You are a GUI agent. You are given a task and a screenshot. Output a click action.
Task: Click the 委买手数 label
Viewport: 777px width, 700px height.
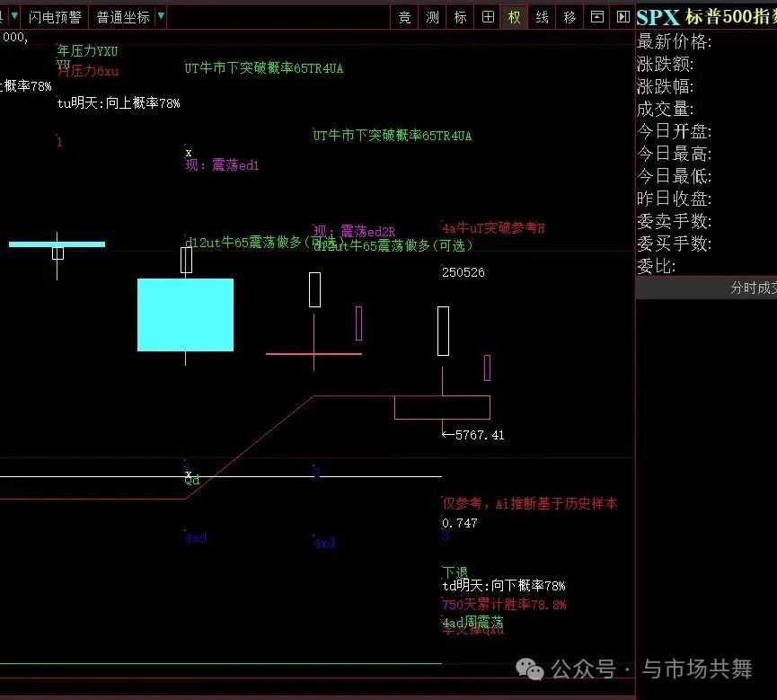674,244
